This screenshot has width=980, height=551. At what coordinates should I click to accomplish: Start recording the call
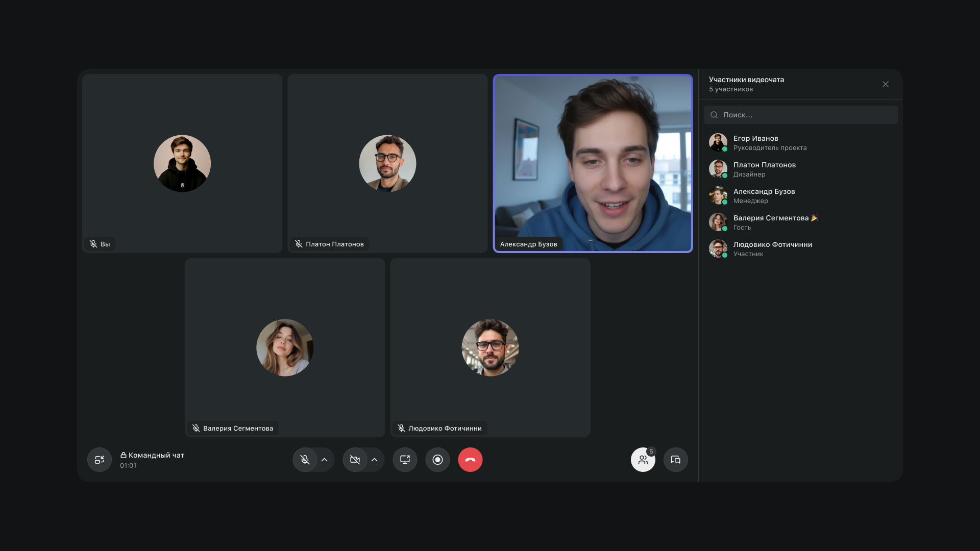[x=437, y=460]
